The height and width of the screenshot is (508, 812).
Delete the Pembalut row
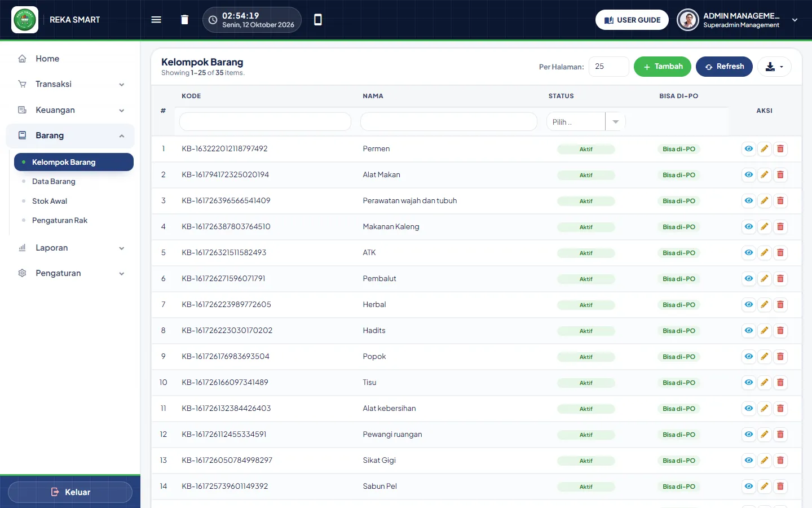pos(780,279)
